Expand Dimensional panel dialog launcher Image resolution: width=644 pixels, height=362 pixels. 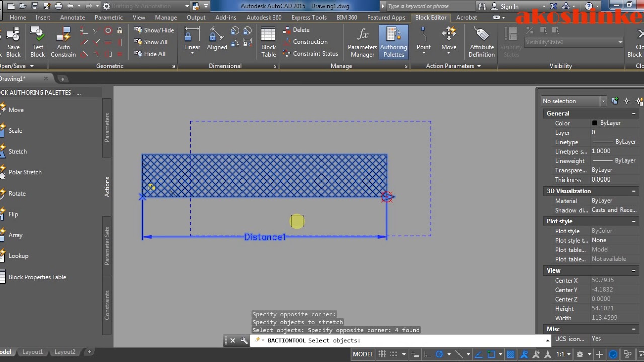[x=275, y=66]
